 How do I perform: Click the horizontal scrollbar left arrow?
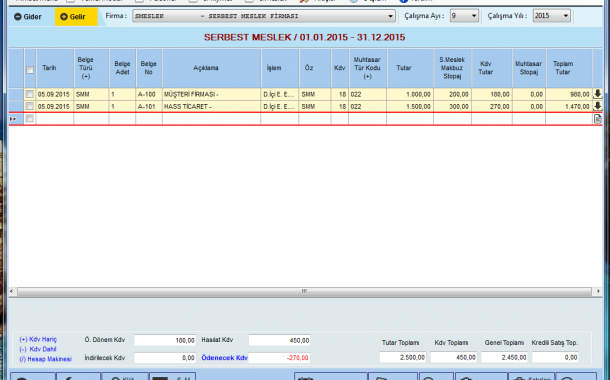[x=12, y=291]
